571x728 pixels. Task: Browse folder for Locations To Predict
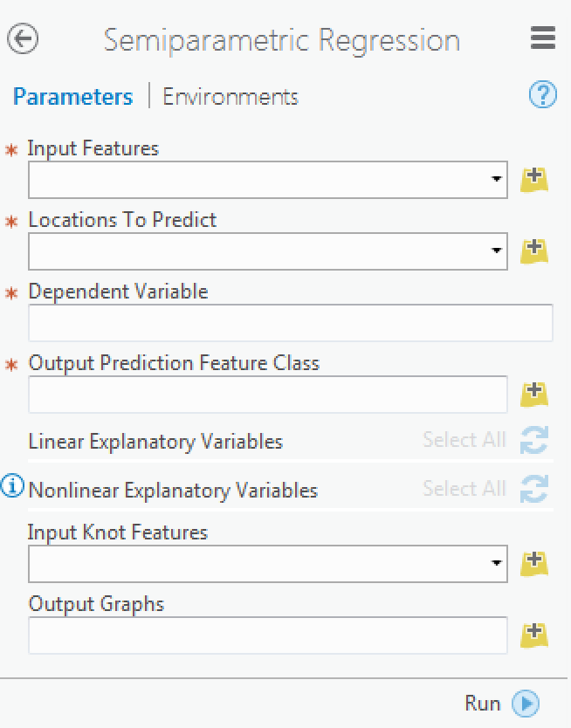pyautogui.click(x=534, y=251)
